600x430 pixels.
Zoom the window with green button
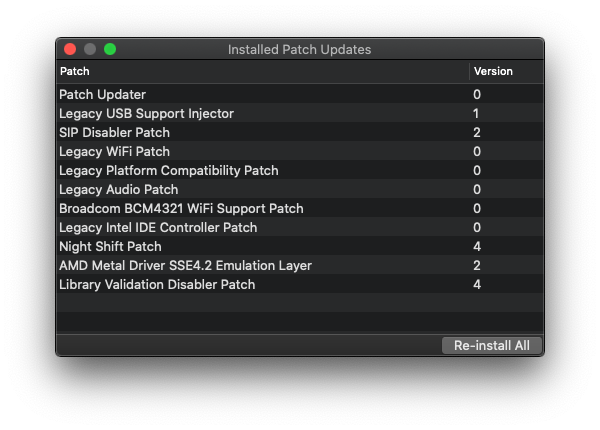110,49
